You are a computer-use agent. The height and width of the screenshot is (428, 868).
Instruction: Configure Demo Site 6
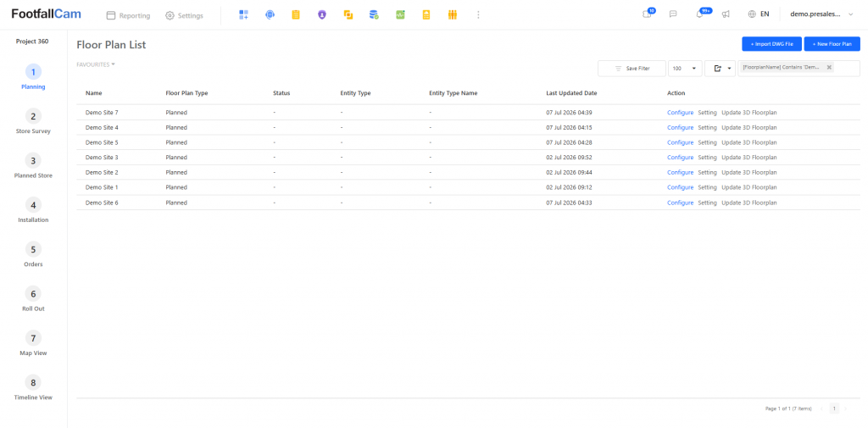[680, 203]
